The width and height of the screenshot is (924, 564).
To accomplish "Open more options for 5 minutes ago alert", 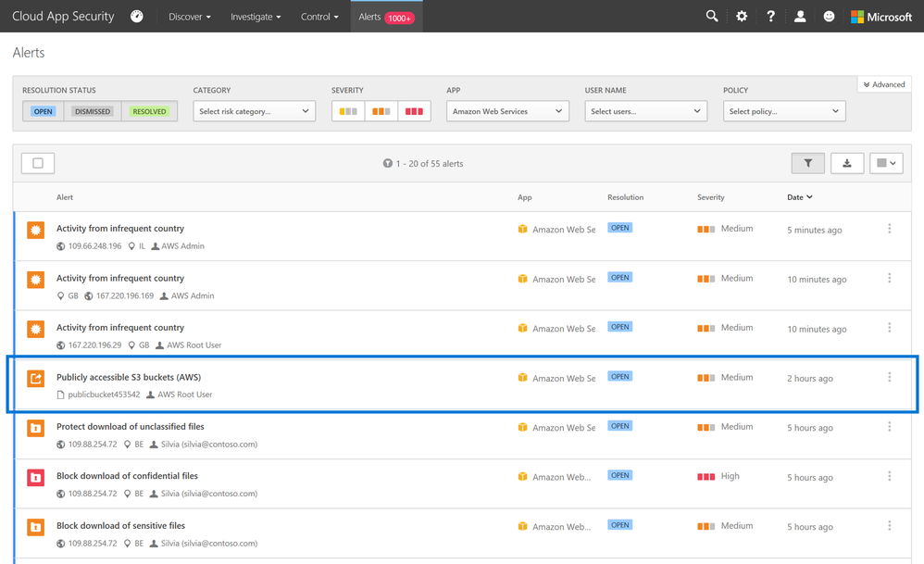I will click(889, 229).
